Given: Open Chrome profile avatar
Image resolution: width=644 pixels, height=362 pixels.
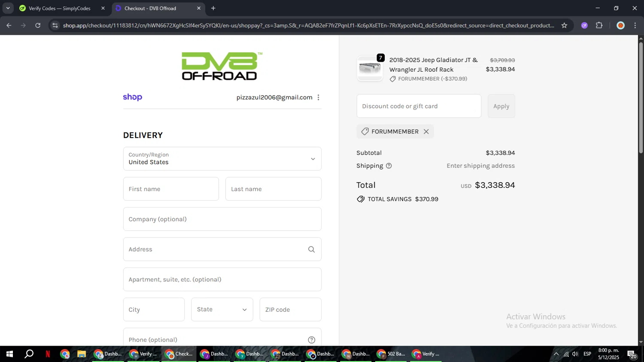Looking at the screenshot, I should point(620,25).
